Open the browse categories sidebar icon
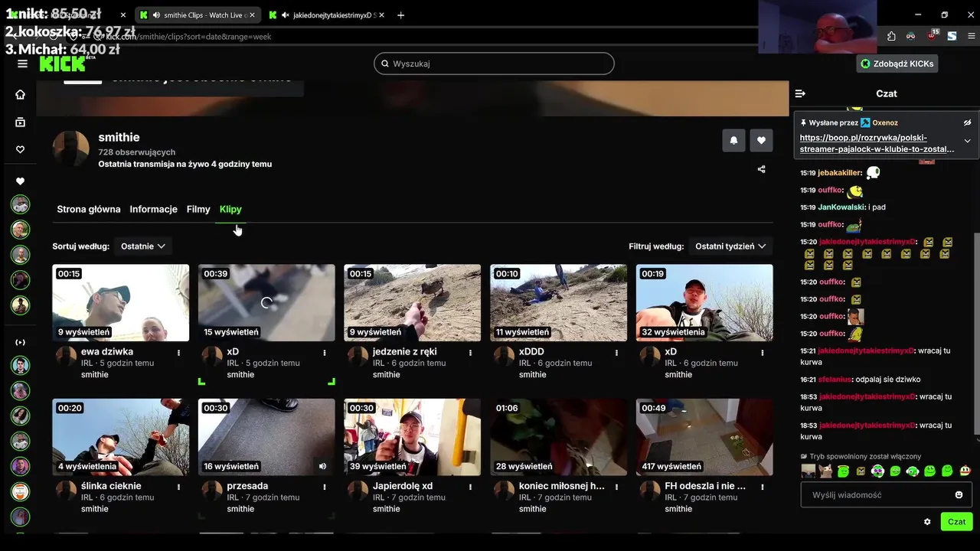The height and width of the screenshot is (551, 980). [x=21, y=122]
